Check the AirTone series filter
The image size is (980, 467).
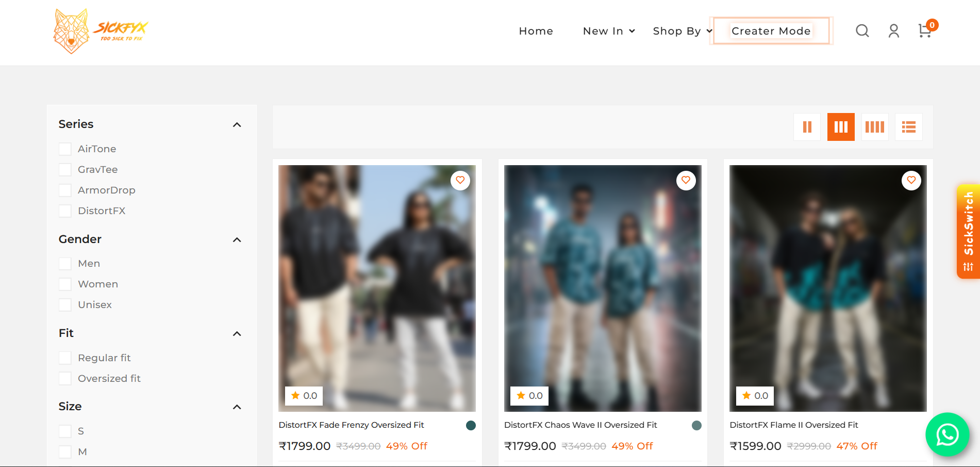click(65, 149)
